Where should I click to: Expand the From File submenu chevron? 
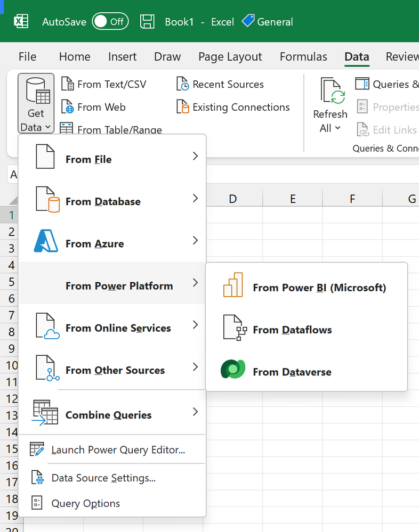[x=195, y=156]
